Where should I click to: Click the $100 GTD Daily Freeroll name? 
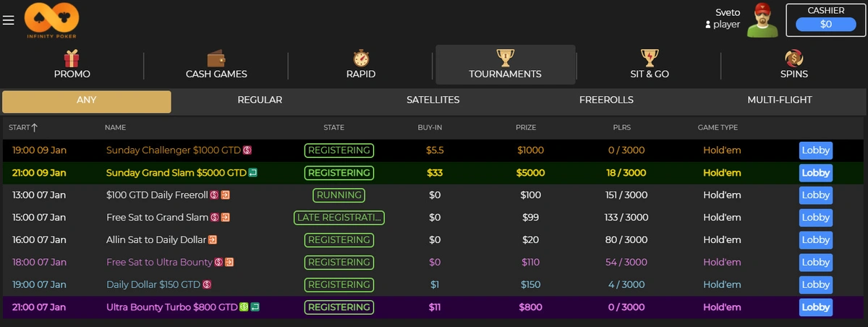(x=157, y=195)
